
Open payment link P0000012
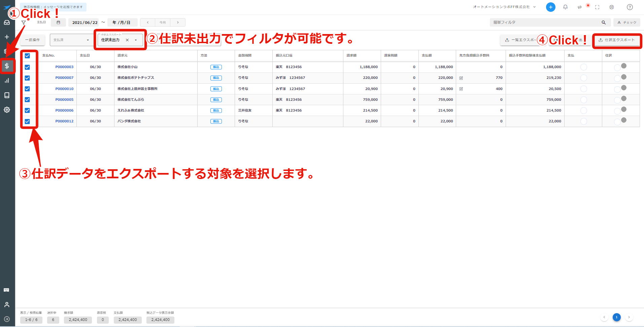click(x=64, y=121)
